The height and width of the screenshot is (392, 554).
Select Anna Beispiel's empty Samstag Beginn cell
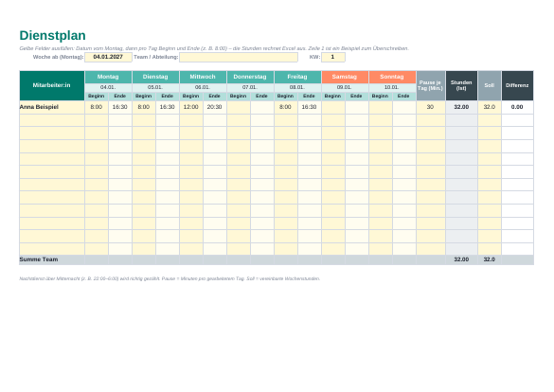point(333,107)
